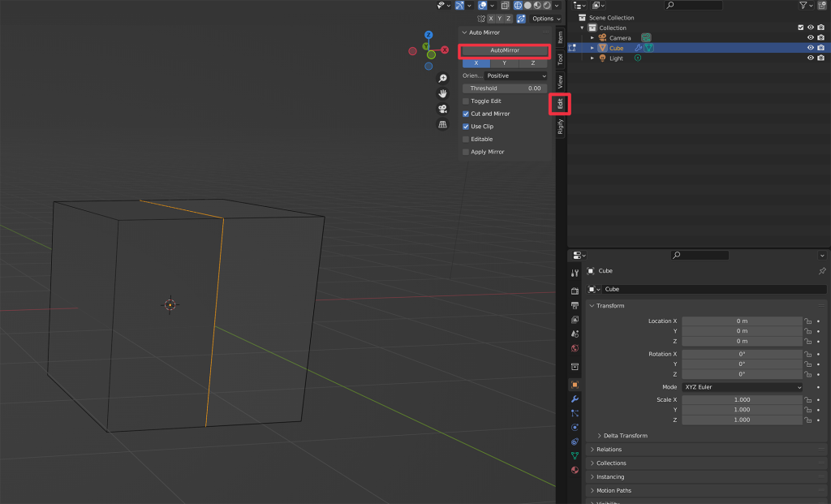Hide the Cube with its eye icon
The height and width of the screenshot is (504, 831).
coord(811,48)
